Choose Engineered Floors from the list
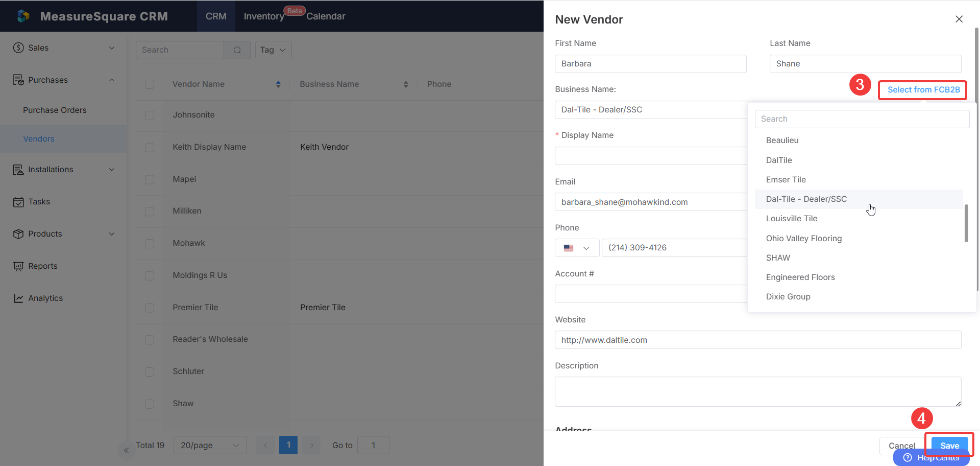The height and width of the screenshot is (466, 980). (859, 277)
